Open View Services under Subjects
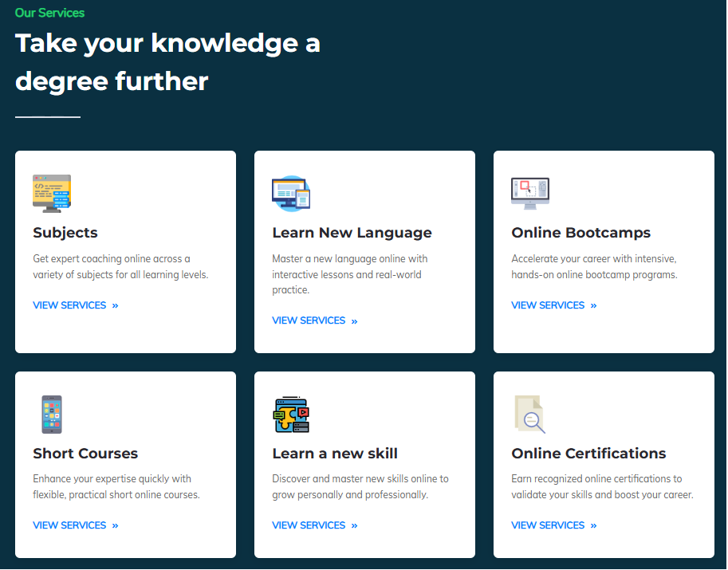This screenshot has height=570, width=728. pos(76,305)
